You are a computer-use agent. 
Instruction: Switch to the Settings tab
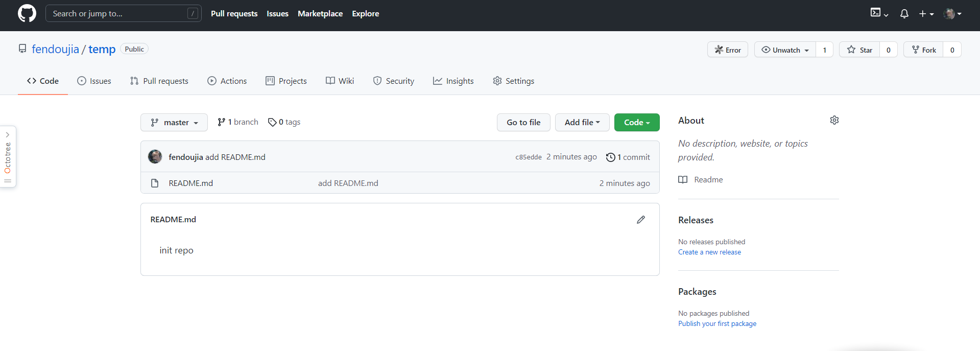click(513, 81)
